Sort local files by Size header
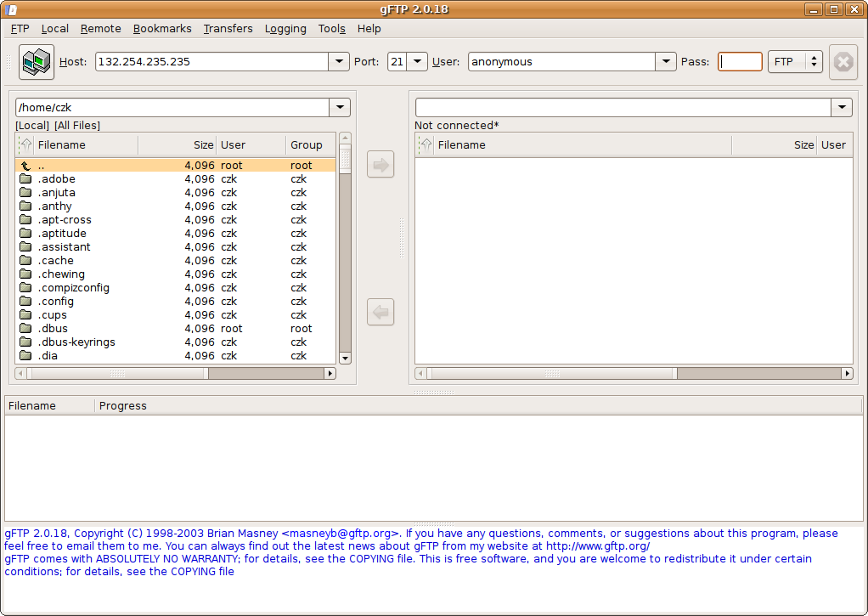Screen dimensions: 868x616 pyautogui.click(x=178, y=145)
